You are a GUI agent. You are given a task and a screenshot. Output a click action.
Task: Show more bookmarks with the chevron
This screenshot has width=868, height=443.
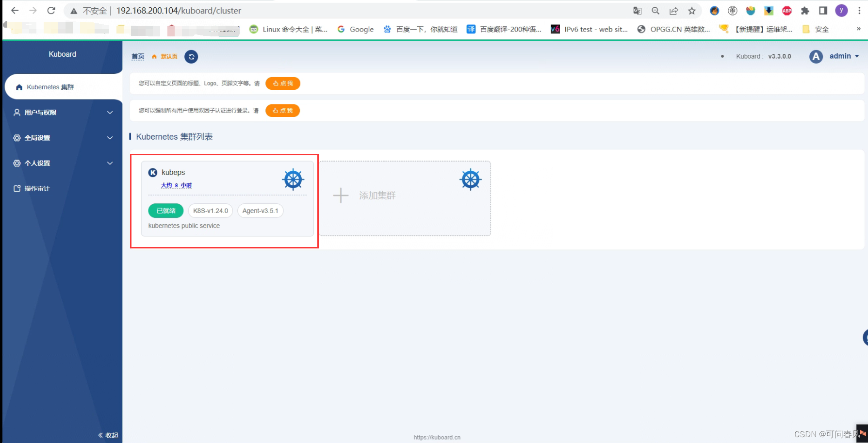(x=858, y=29)
